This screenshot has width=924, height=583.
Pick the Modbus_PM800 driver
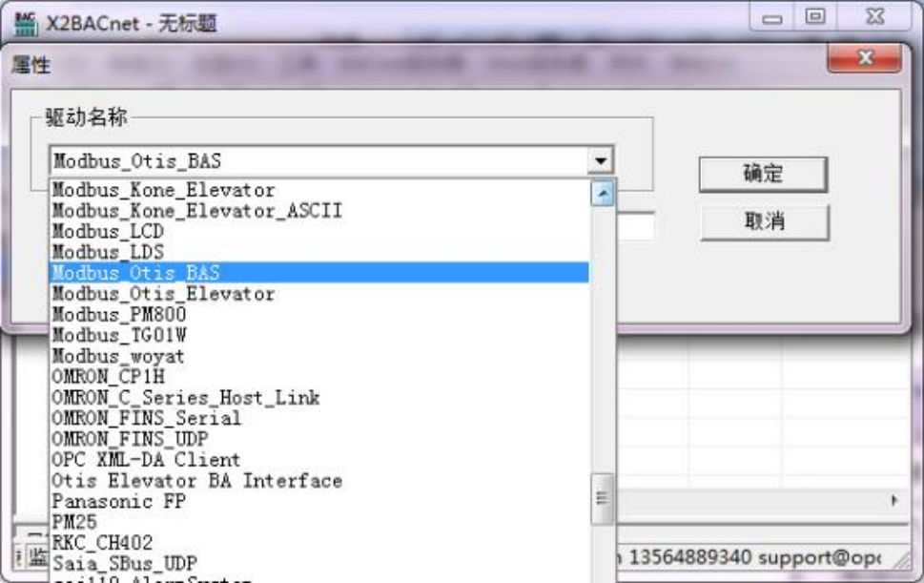[319, 314]
